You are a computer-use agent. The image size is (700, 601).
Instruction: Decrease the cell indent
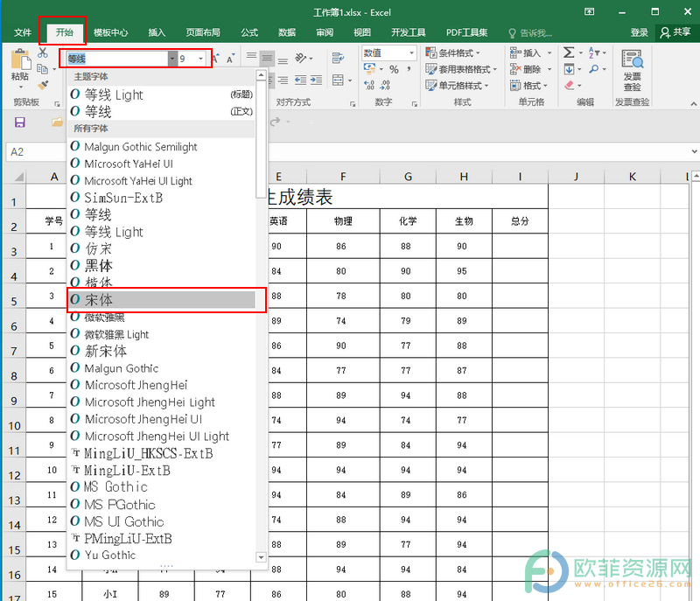pos(300,80)
